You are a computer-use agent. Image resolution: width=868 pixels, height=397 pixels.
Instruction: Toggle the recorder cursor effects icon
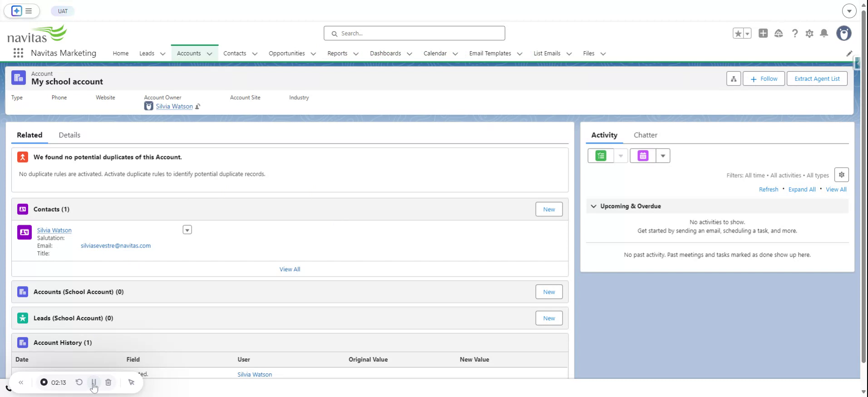click(131, 382)
